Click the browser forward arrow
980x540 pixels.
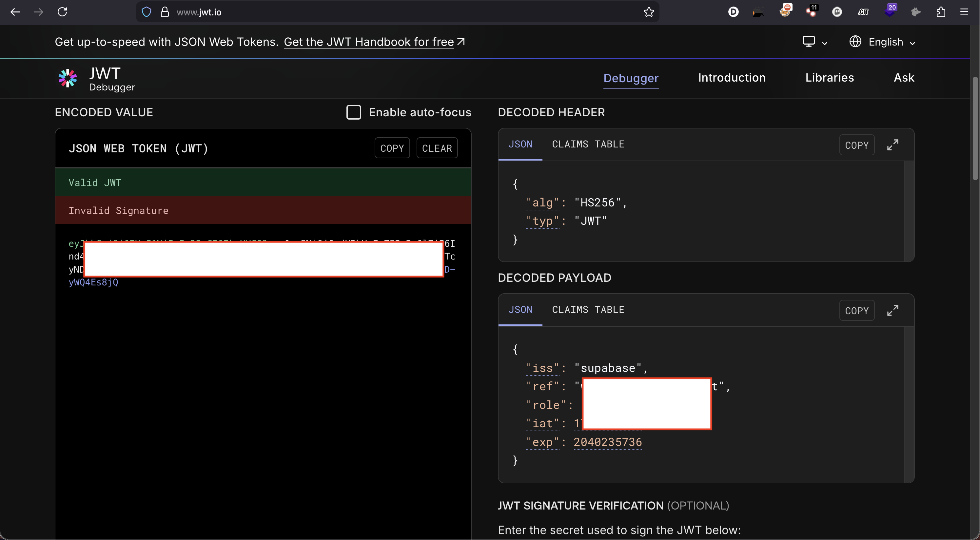point(38,12)
